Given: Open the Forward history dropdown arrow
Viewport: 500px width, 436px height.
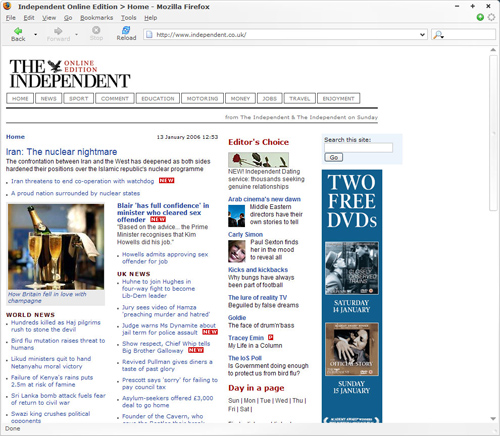Looking at the screenshot, I should [x=76, y=34].
